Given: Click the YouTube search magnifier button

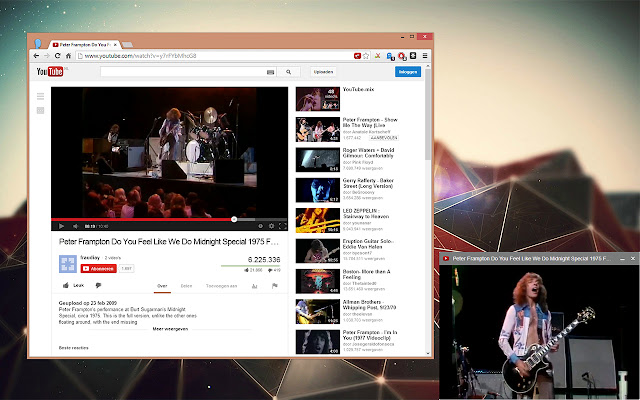Looking at the screenshot, I should click(289, 72).
